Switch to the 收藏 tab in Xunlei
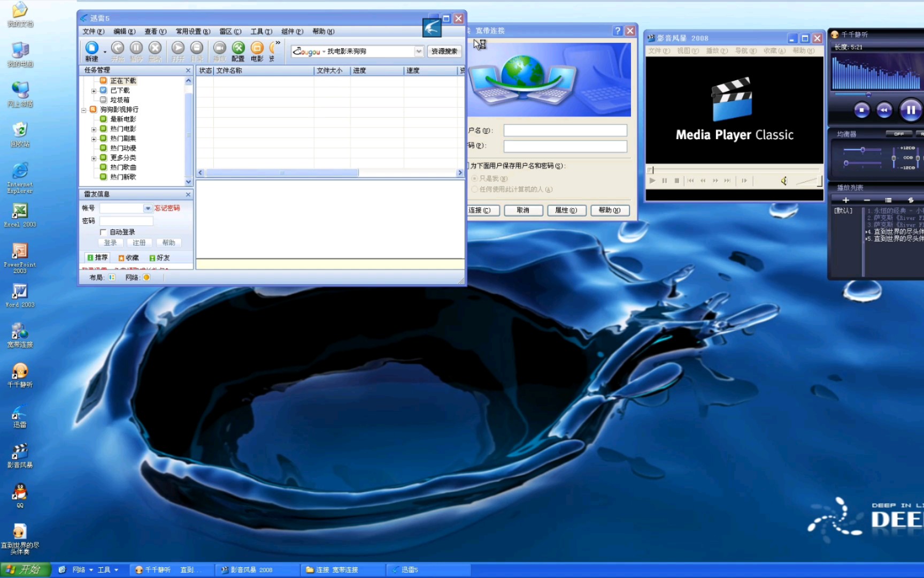Screen dimensions: 924x578 128,258
